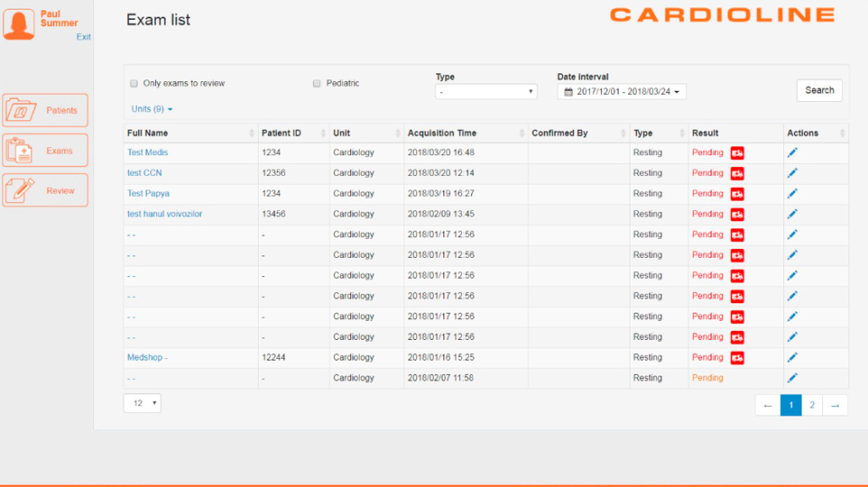Go to page 2 of exam list
Image resolution: width=868 pixels, height=487 pixels.
[812, 406]
